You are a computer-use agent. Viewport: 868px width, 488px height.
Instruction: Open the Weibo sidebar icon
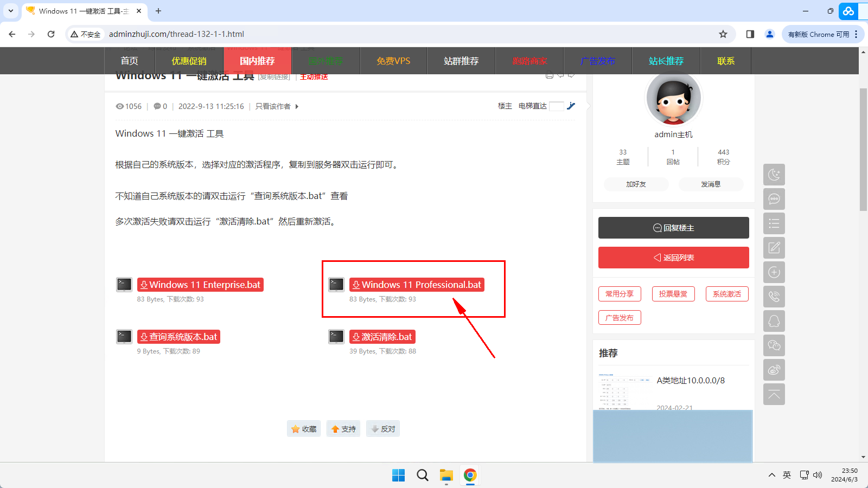coord(774,370)
